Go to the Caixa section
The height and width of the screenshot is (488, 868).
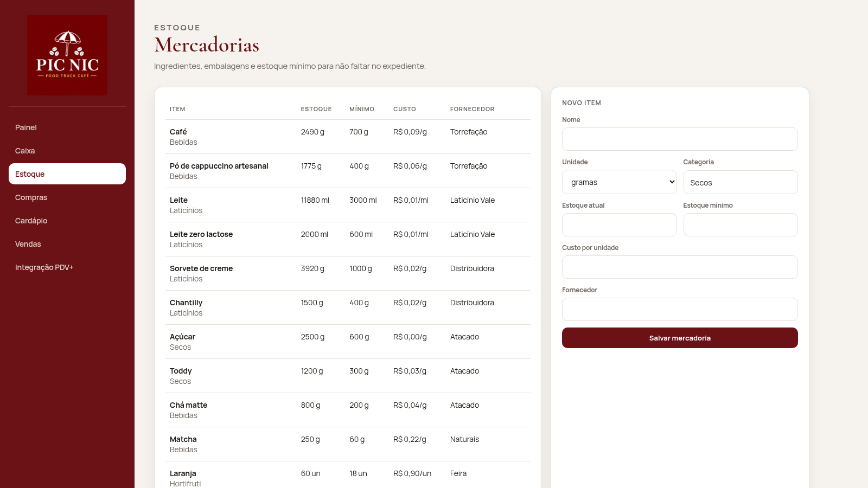pyautogui.click(x=67, y=151)
